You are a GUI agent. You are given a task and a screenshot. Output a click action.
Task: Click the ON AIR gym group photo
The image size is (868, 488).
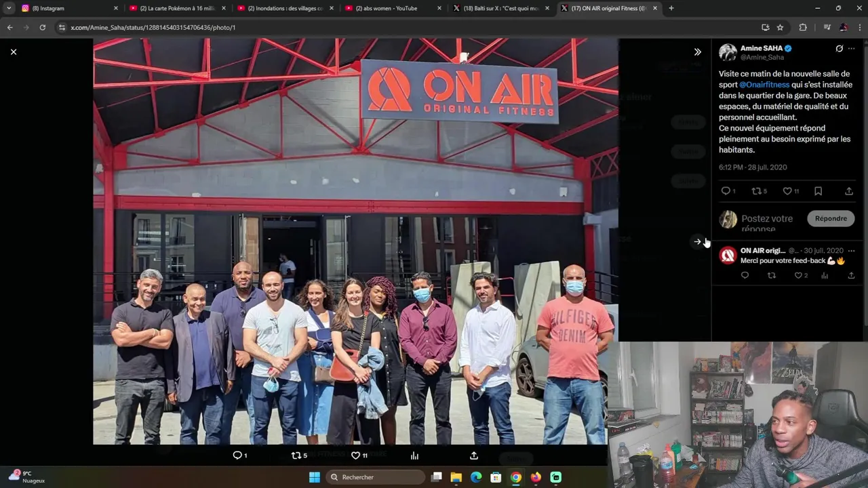click(355, 241)
